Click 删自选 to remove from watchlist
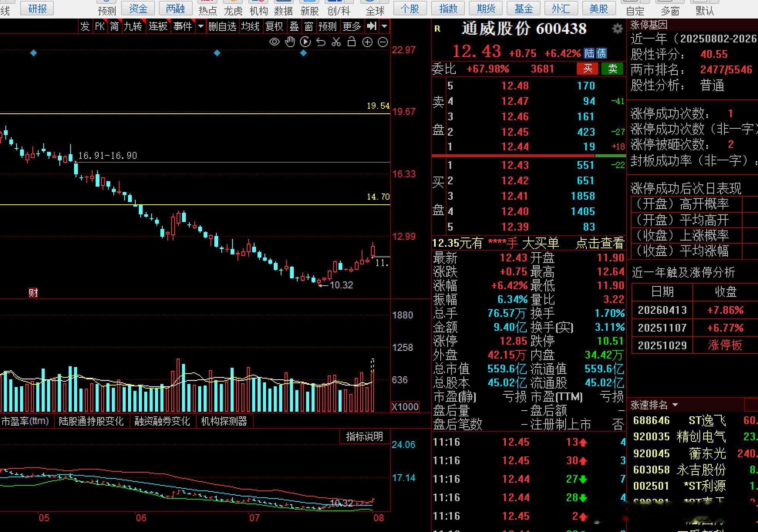Image resolution: width=758 pixels, height=532 pixels. [222, 26]
